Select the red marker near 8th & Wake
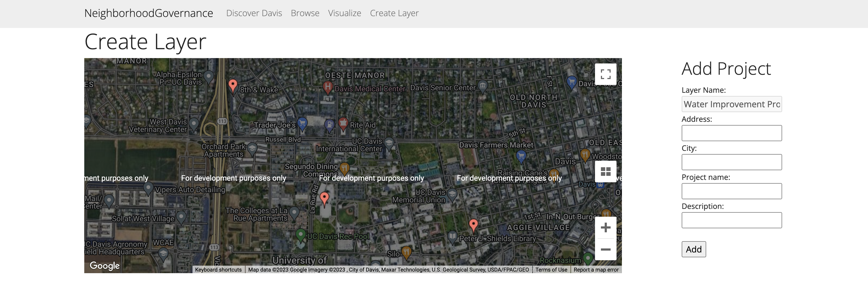 [x=233, y=85]
